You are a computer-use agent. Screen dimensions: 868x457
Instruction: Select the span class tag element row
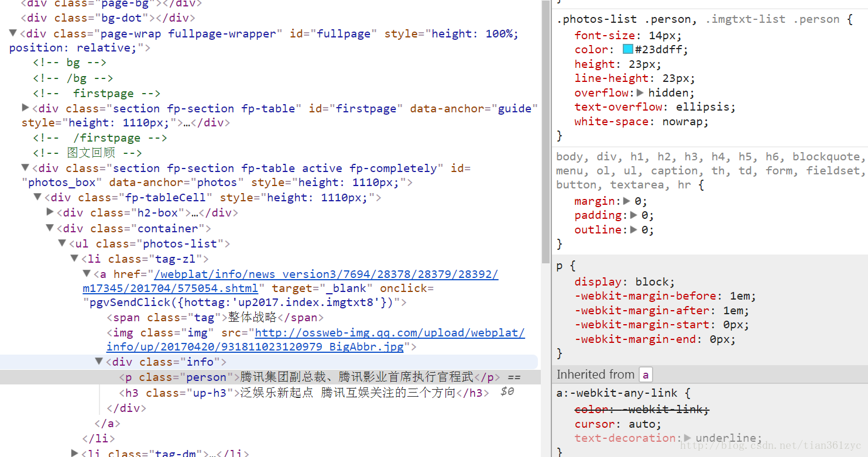click(269, 318)
